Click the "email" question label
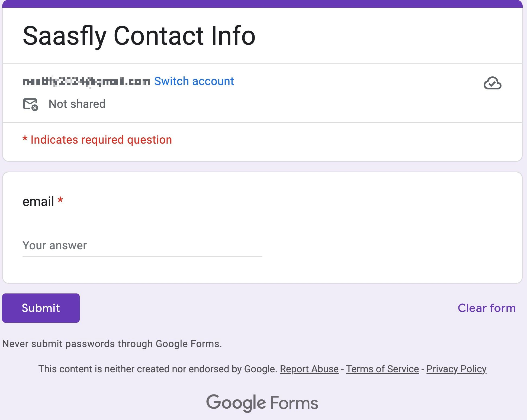Screen dimensions: 527x420 [x=38, y=202]
